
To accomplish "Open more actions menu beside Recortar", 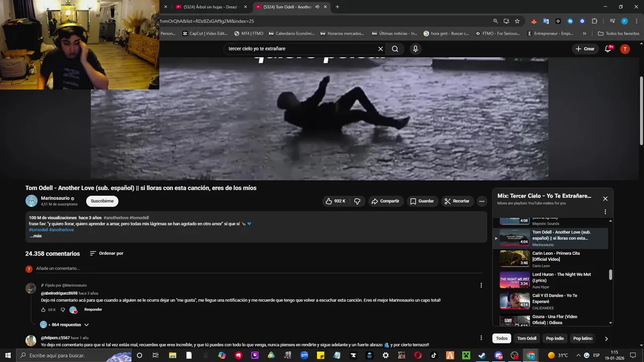I will (481, 201).
